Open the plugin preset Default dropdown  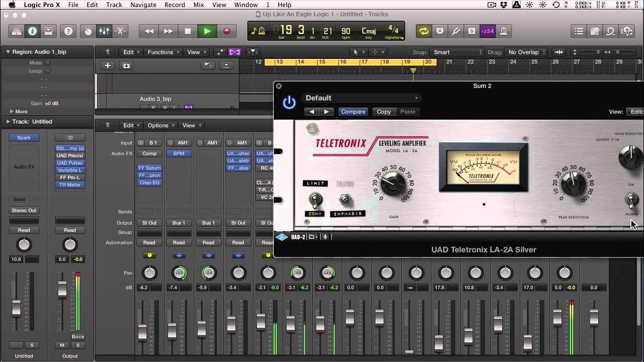(361, 98)
